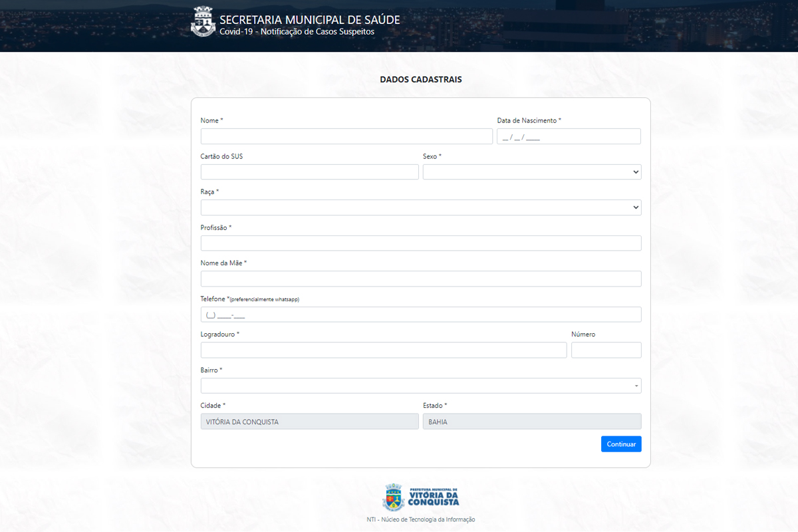Focus the Número input box
The width and height of the screenshot is (798, 532).
[x=606, y=350]
